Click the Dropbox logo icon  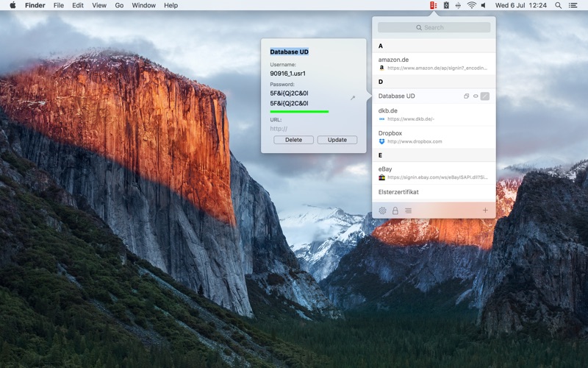click(x=381, y=141)
